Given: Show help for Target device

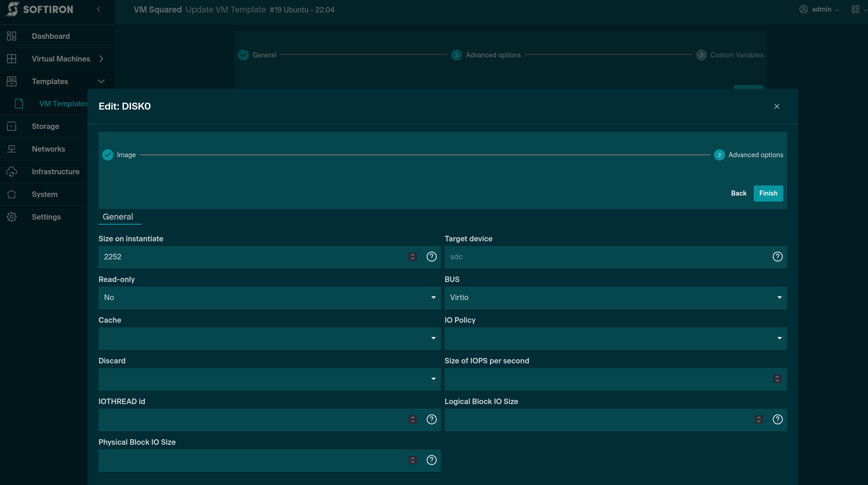Looking at the screenshot, I should click(777, 257).
